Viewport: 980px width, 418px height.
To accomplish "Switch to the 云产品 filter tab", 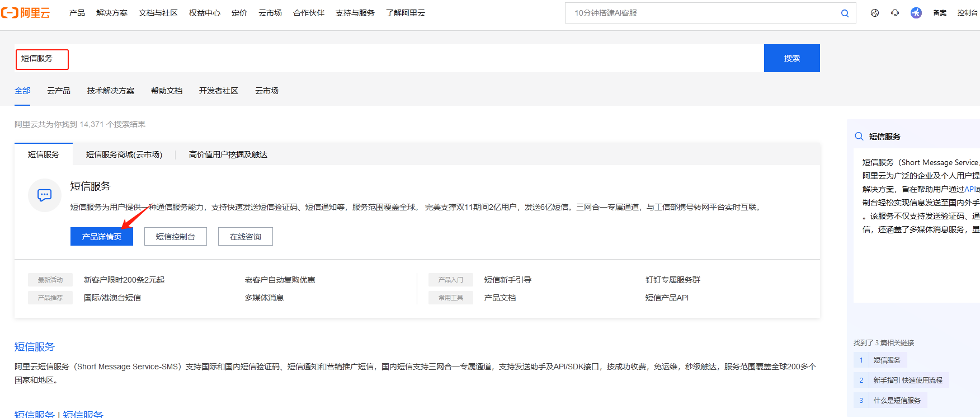I will (59, 91).
